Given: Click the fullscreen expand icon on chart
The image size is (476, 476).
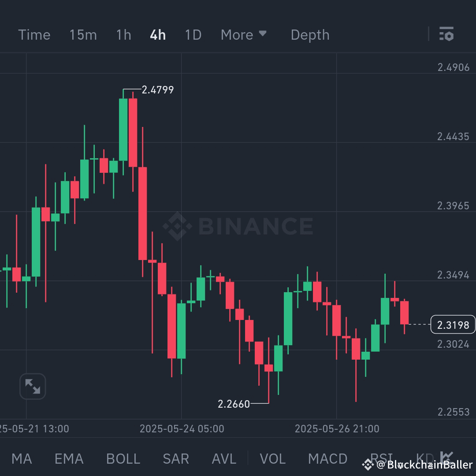Looking at the screenshot, I should pyautogui.click(x=32, y=386).
